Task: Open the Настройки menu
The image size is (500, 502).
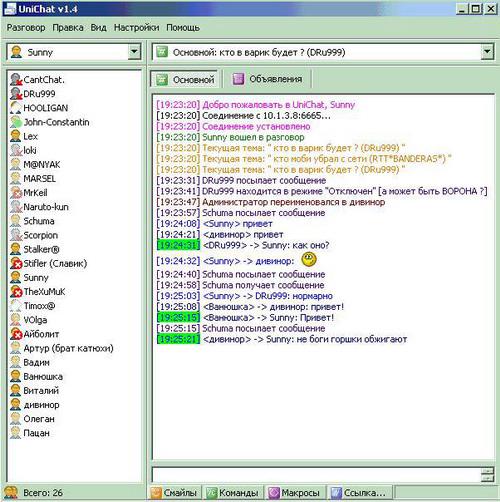Action: pyautogui.click(x=136, y=28)
